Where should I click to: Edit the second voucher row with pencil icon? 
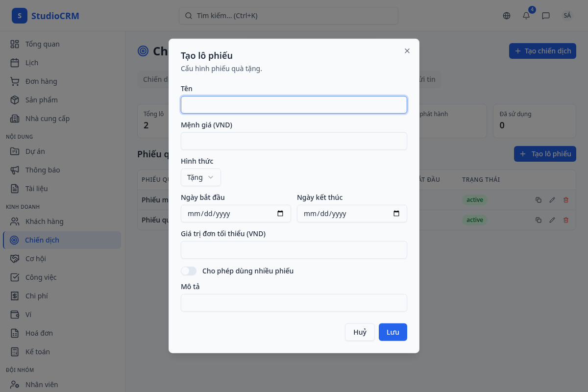[x=552, y=220]
